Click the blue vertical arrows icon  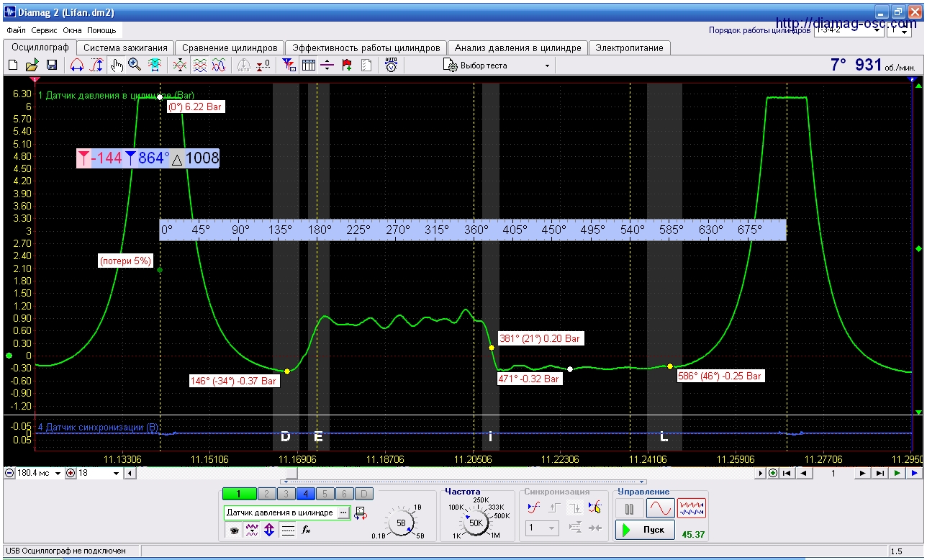269,530
